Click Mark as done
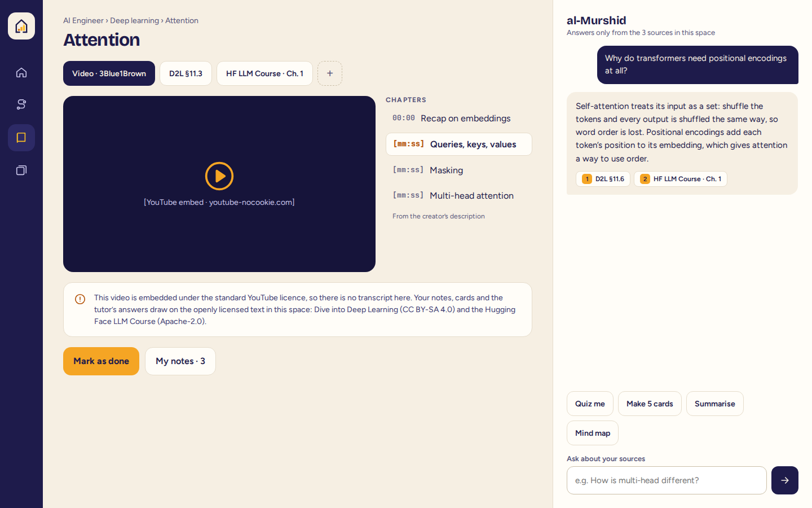This screenshot has height=508, width=812. click(101, 361)
